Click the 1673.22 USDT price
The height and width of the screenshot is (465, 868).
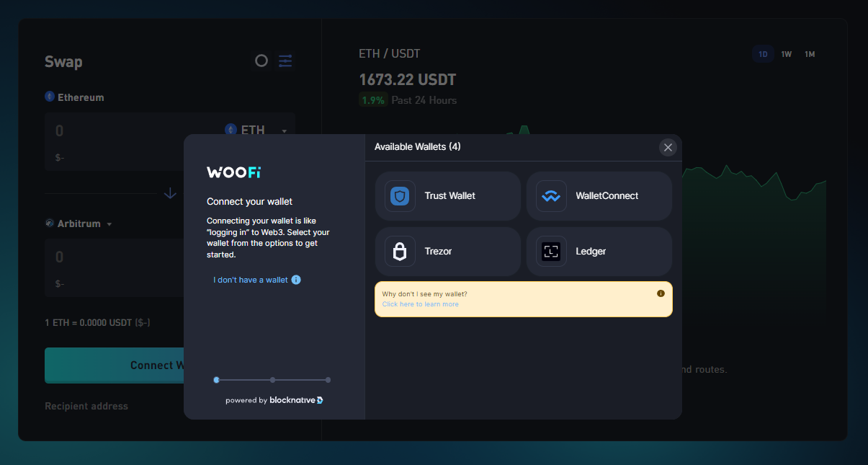coord(408,79)
